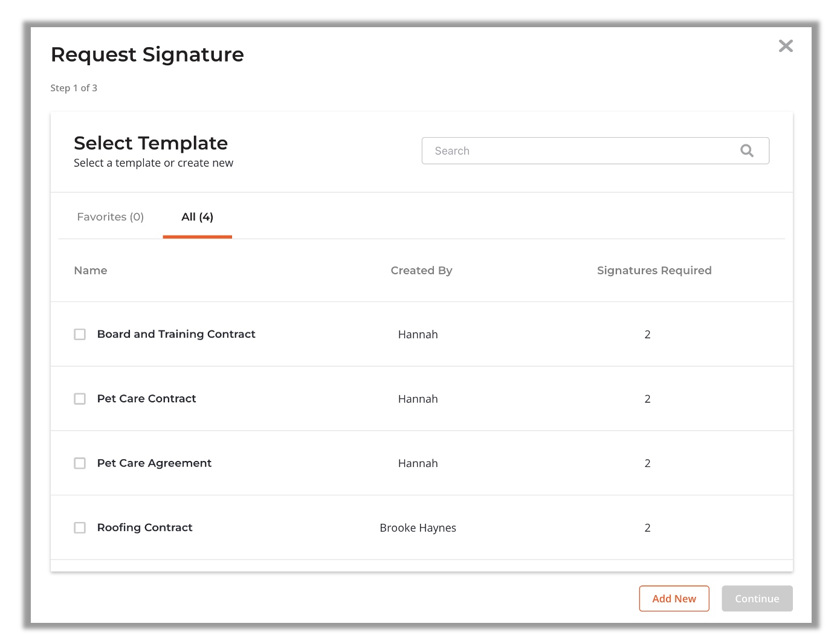Viewport: 840px width, 644px height.
Task: Focus the template Search field
Action: [x=595, y=151]
